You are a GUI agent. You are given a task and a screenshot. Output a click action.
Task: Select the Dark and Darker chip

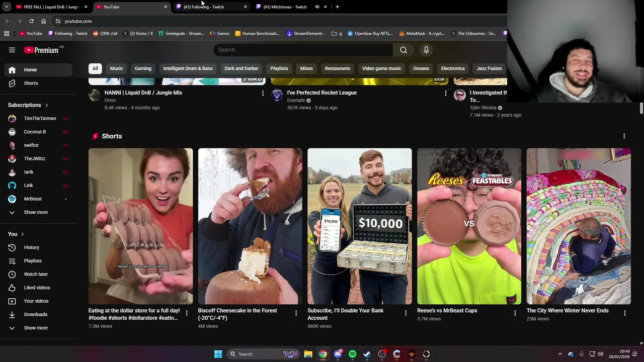coord(242,68)
